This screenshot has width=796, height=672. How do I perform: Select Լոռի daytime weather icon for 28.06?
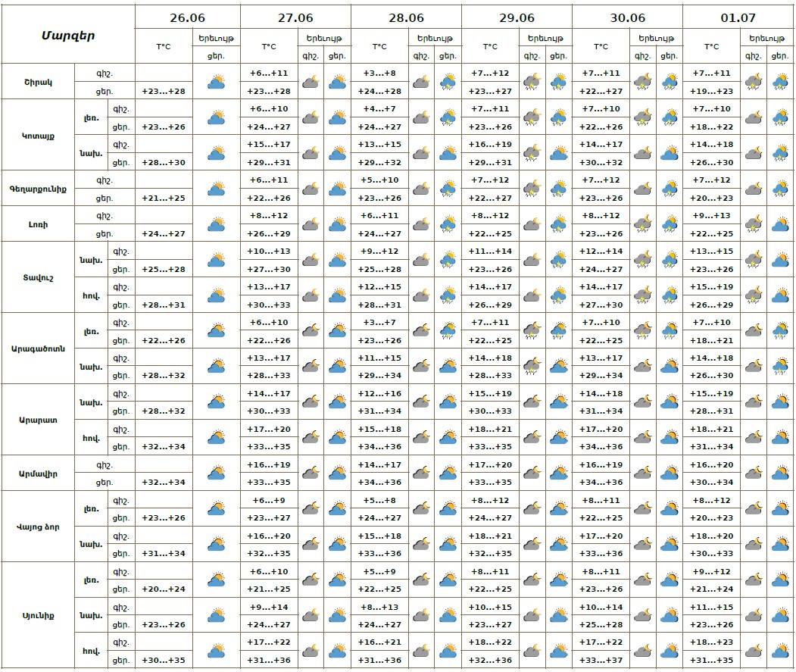448,224
